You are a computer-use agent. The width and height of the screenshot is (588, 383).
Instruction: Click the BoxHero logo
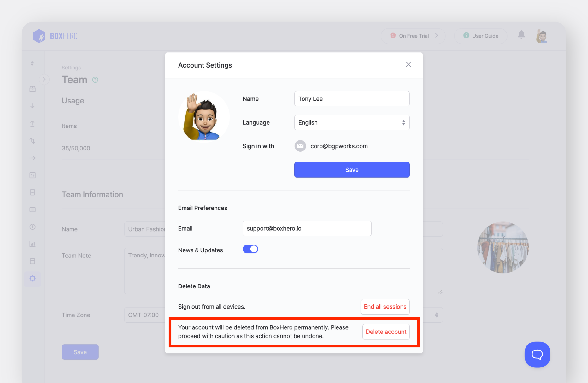tap(56, 36)
